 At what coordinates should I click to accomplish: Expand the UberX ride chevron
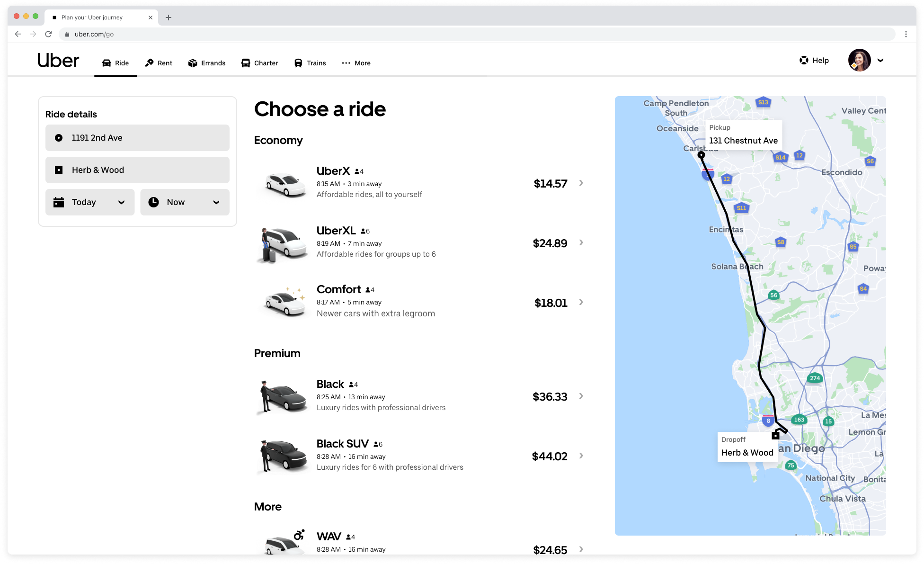[x=581, y=183]
